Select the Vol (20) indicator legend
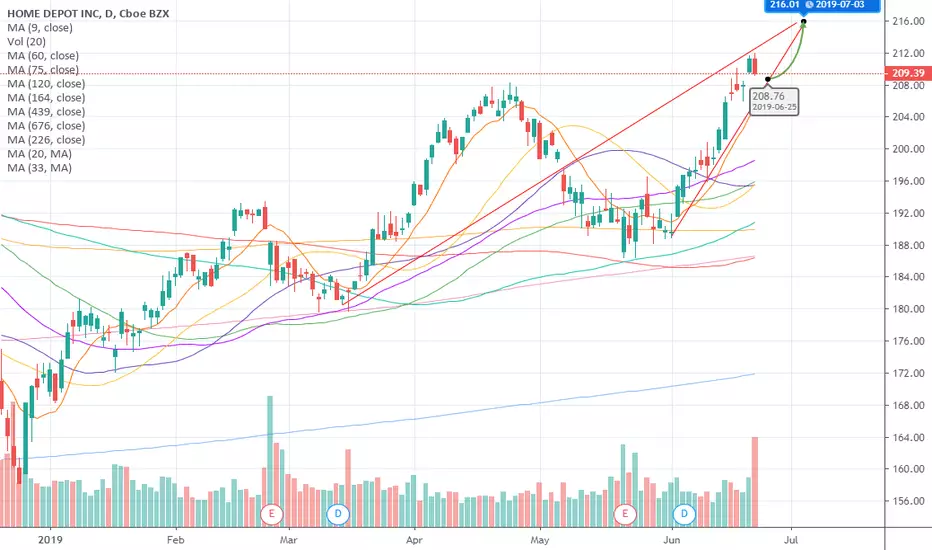 tap(26, 42)
